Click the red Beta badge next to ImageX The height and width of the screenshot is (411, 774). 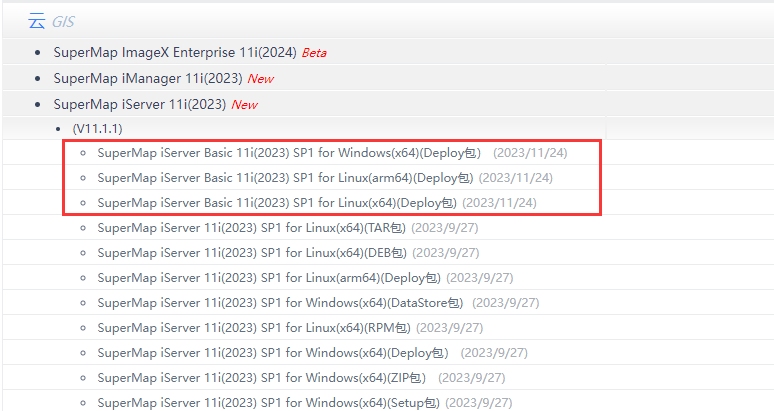point(314,53)
